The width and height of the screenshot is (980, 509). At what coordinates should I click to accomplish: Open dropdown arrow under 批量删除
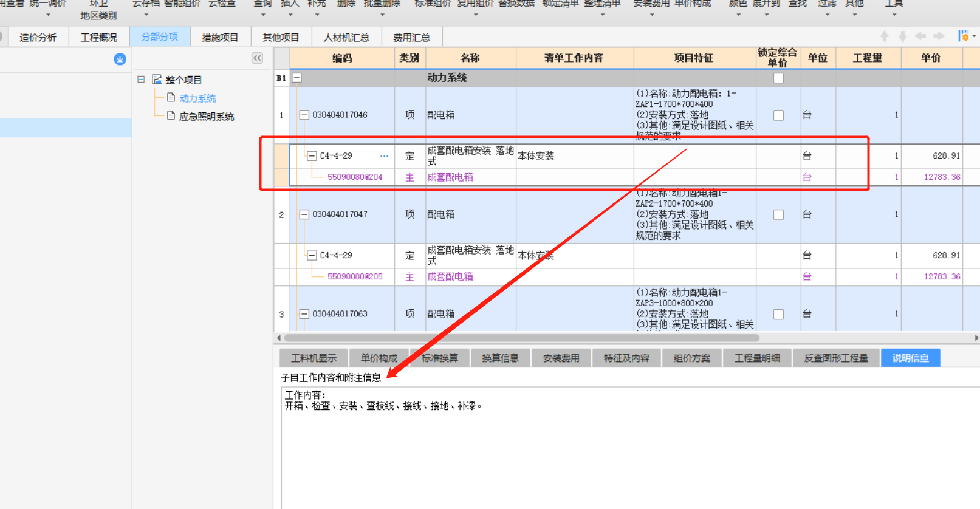click(x=382, y=15)
